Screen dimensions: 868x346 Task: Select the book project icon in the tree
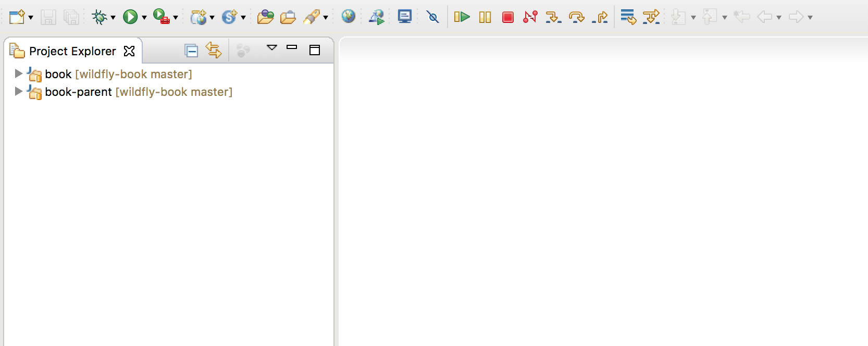coord(34,75)
